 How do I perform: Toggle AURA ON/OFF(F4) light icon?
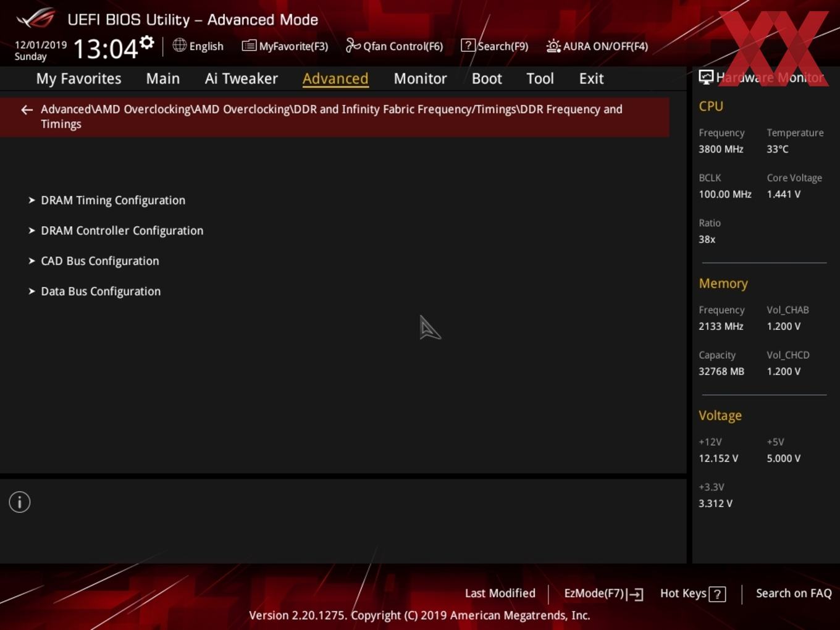(x=553, y=46)
